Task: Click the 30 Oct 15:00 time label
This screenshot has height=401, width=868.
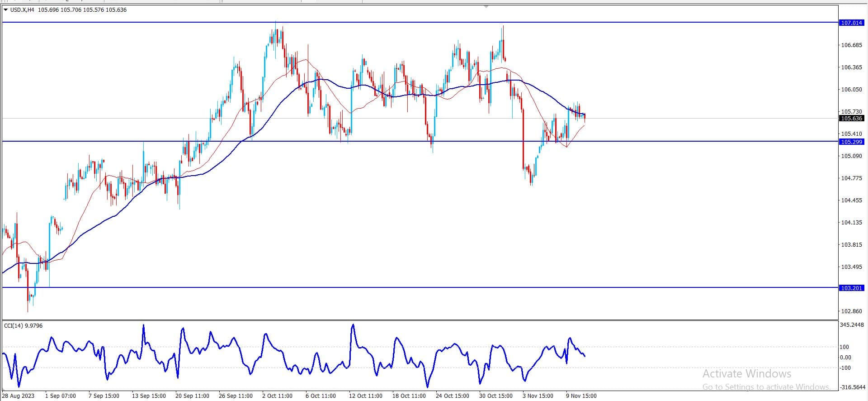Action: pos(495,396)
